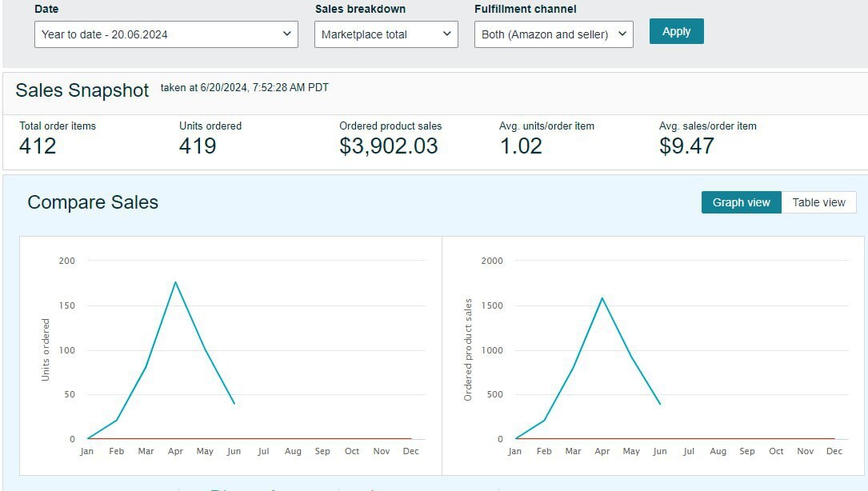
Task: Click the Avg. sales/order item value $9.47
Action: click(x=686, y=146)
